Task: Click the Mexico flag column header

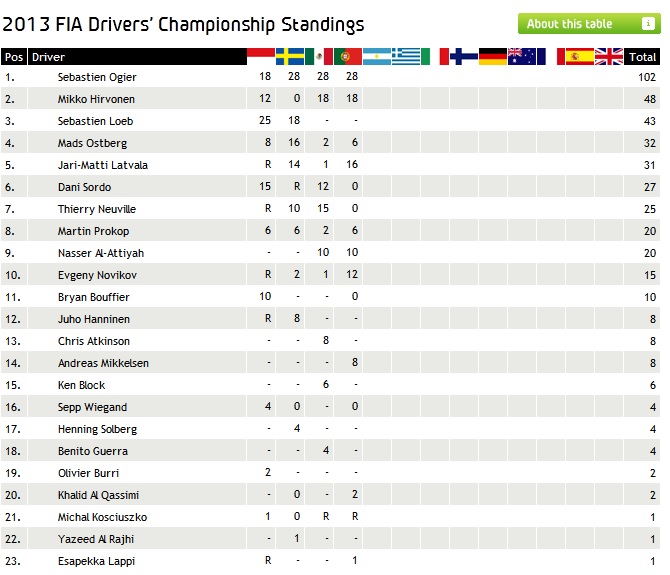Action: tap(319, 57)
